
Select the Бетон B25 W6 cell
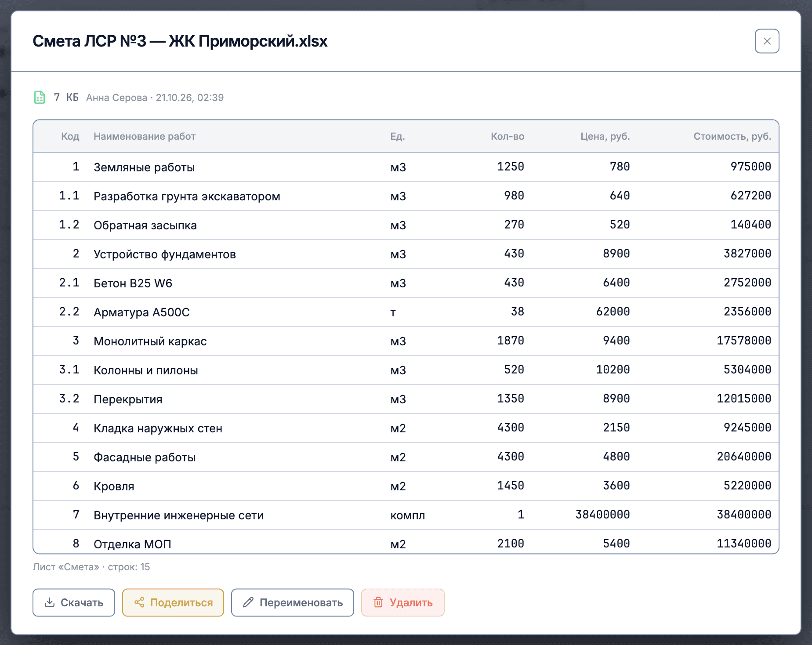(133, 283)
